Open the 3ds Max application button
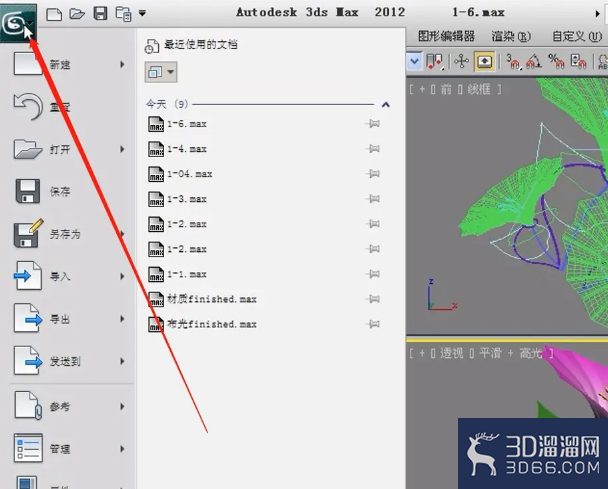 tap(18, 22)
